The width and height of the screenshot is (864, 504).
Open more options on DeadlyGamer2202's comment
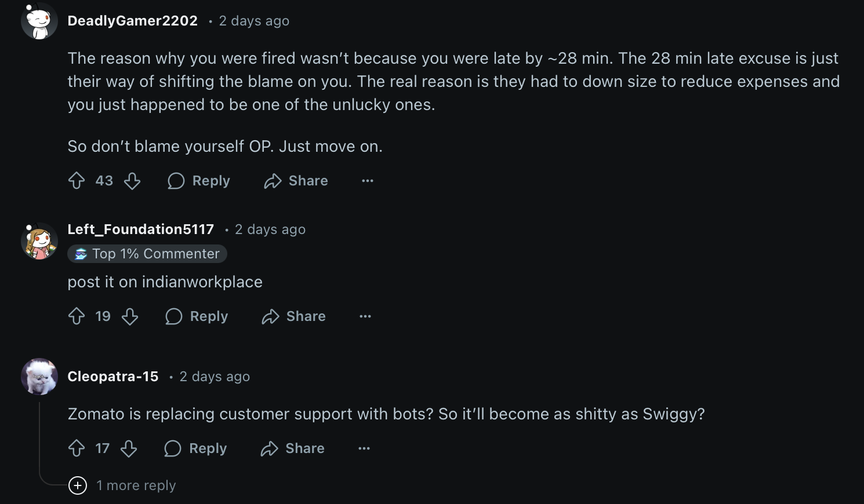pyautogui.click(x=368, y=181)
